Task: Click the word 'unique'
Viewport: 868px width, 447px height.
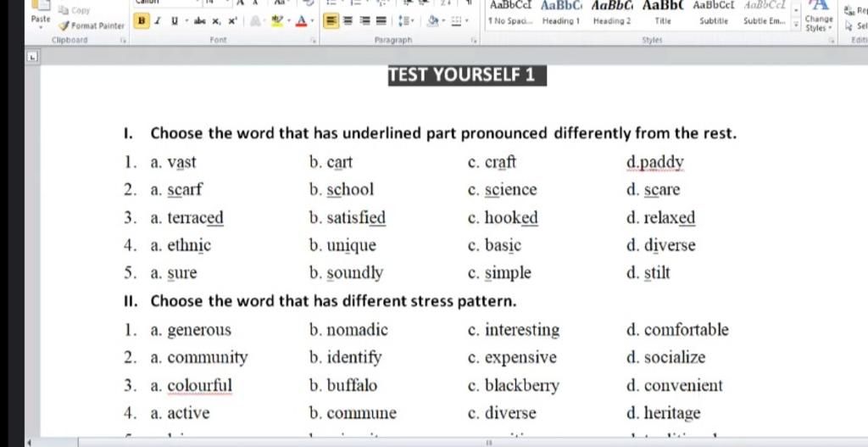Action: click(x=351, y=245)
